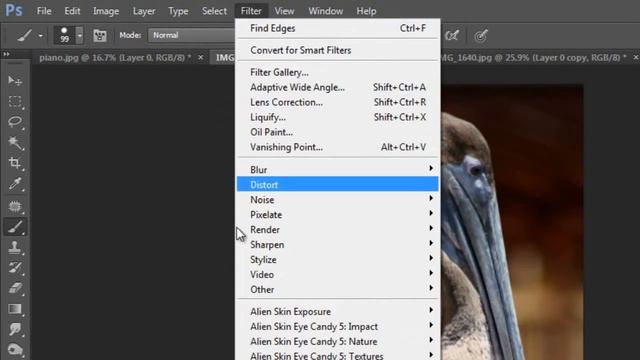This screenshot has height=360, width=640.
Task: Open the View menu
Action: (284, 11)
